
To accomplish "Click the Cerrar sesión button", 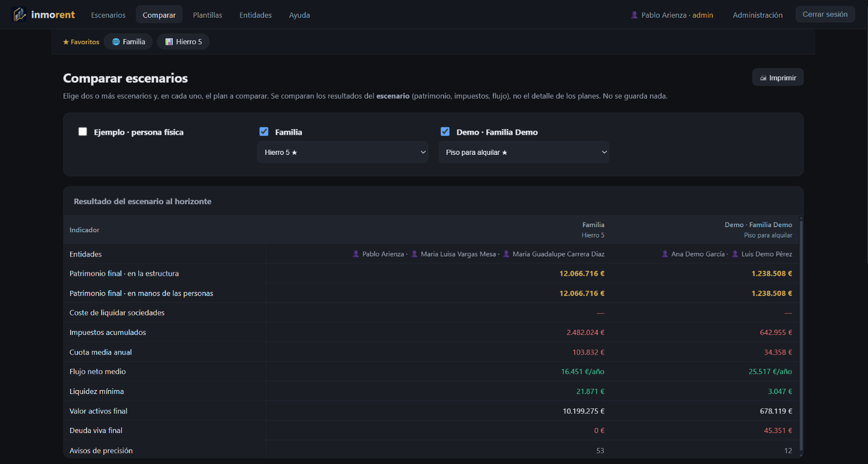I will 825,14.
